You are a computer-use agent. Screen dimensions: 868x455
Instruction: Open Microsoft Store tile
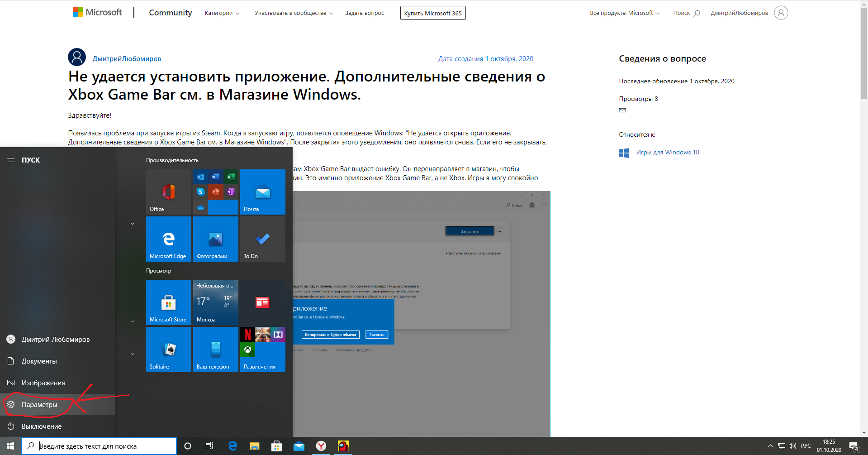coord(169,302)
